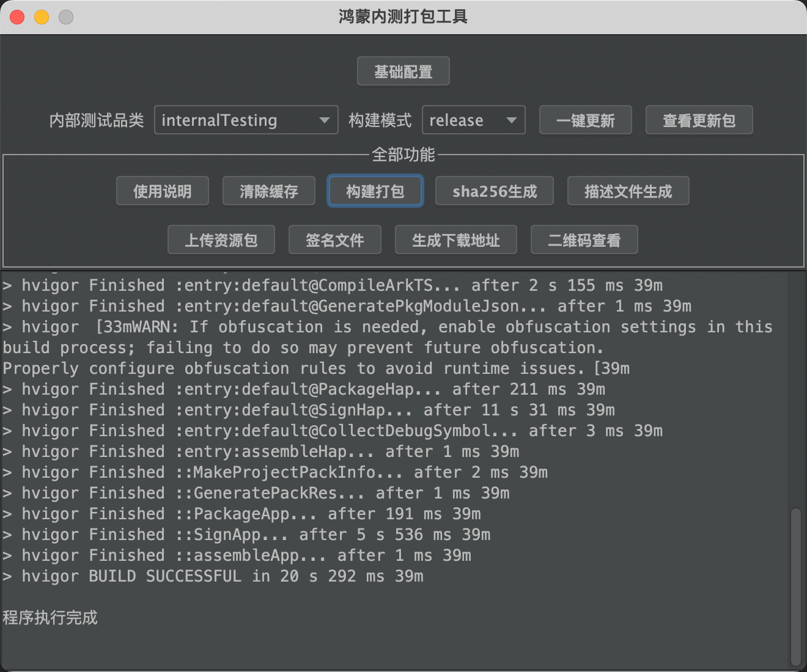Click the 上传资源包 upload button

point(221,239)
